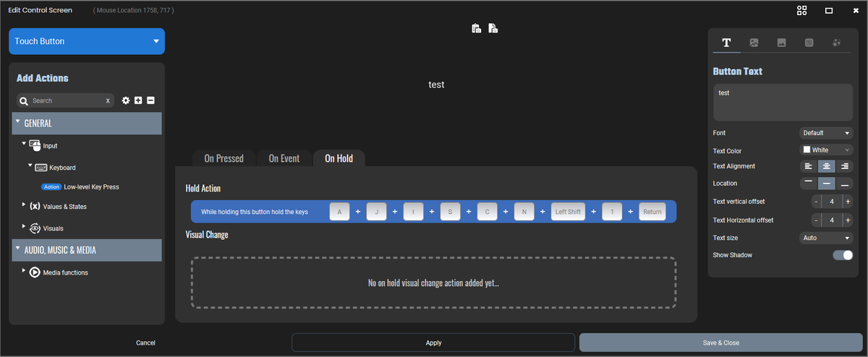Open the grid layout icon in title bar

coord(801,10)
